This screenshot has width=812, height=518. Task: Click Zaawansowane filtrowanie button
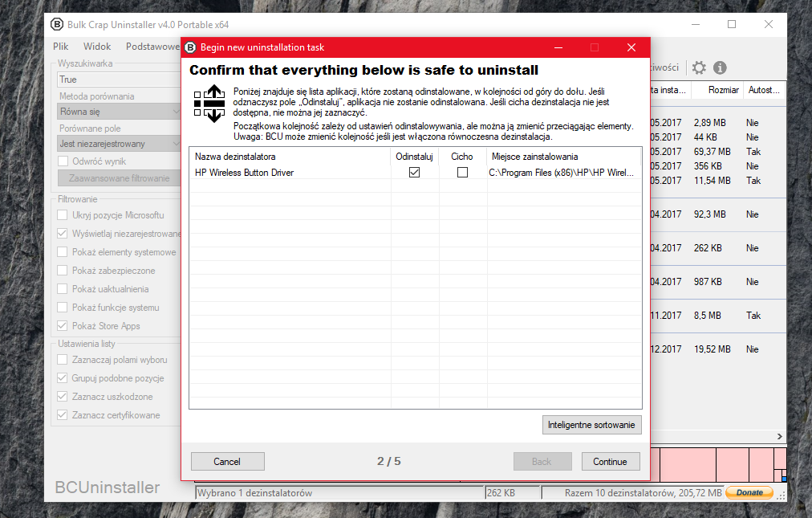click(x=119, y=177)
